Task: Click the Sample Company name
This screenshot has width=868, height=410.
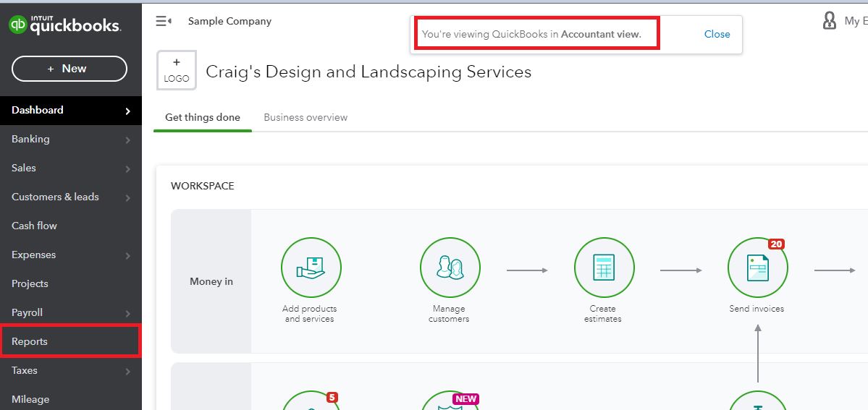Action: coord(229,21)
